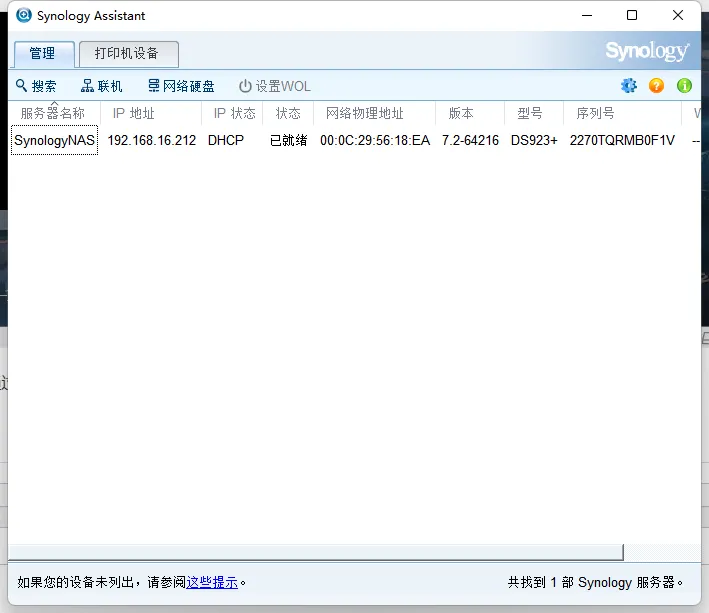Minimize the Synology Assistant window

[x=587, y=15]
